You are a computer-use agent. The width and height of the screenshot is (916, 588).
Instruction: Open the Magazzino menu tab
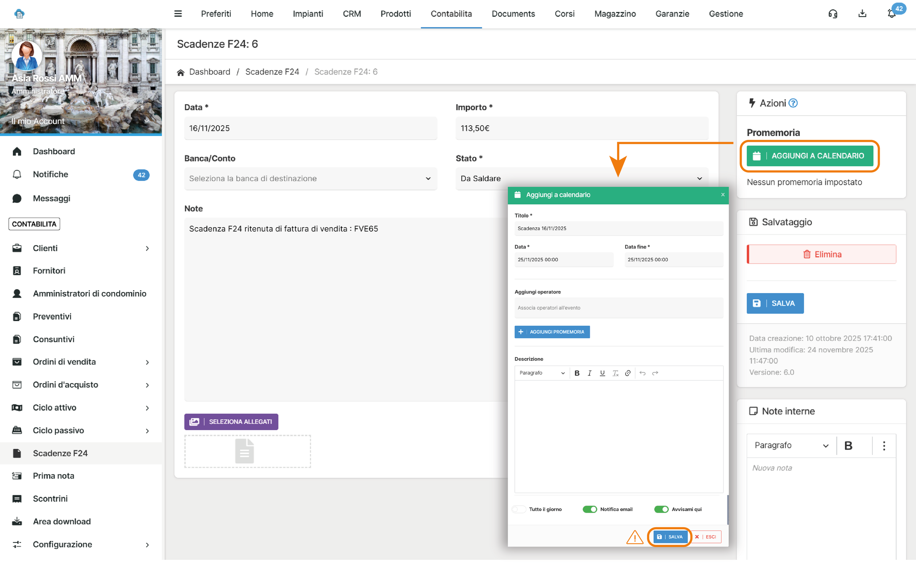[615, 14]
